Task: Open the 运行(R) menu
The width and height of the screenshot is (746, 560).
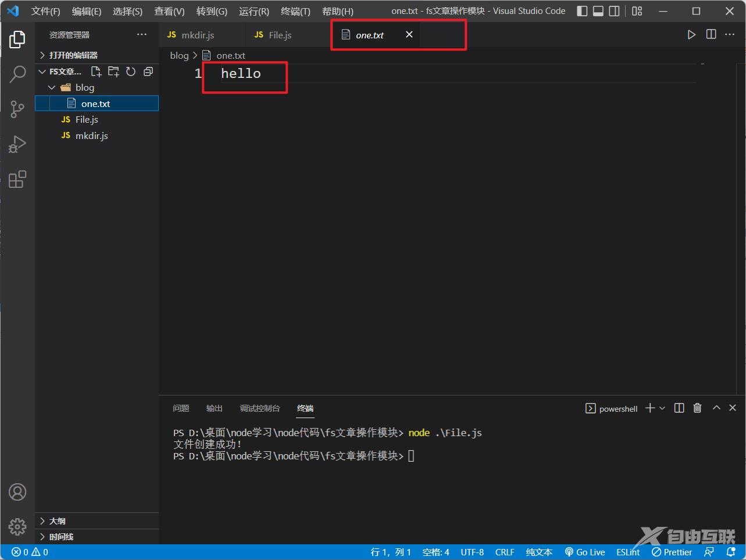Action: pos(254,11)
